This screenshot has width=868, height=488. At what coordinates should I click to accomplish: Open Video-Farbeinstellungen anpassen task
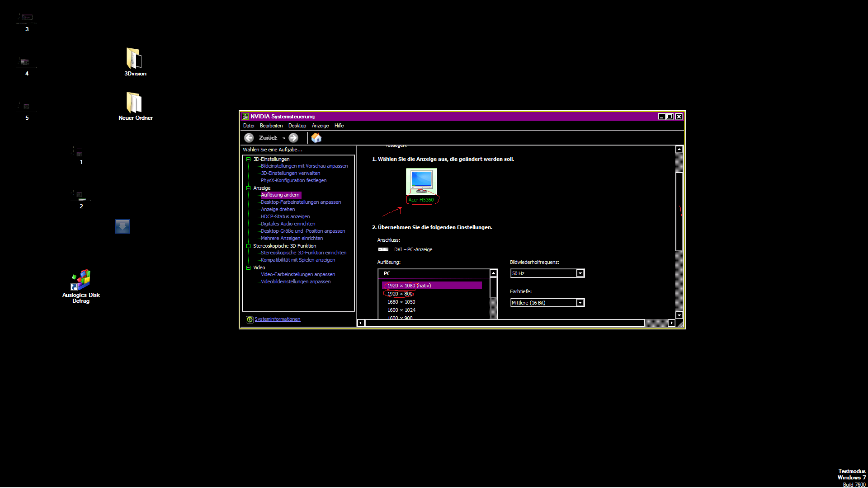[298, 275]
